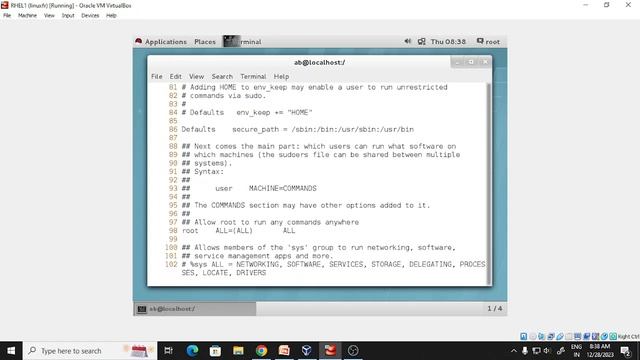This screenshot has height=360, width=640.
Task: Click line 98 root ALL=(ALL) ALL text
Action: point(238,231)
